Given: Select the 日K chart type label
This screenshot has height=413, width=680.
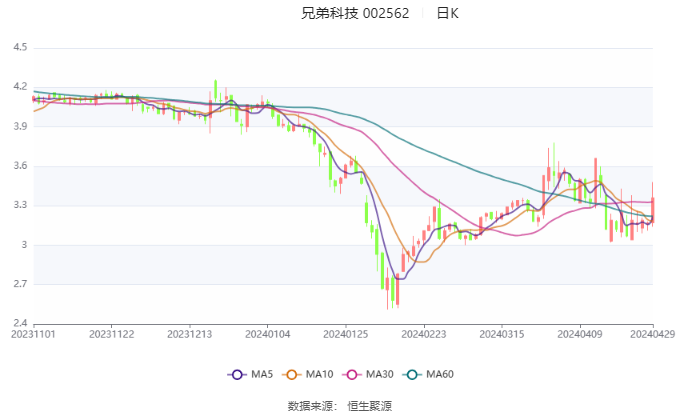Looking at the screenshot, I should [447, 13].
